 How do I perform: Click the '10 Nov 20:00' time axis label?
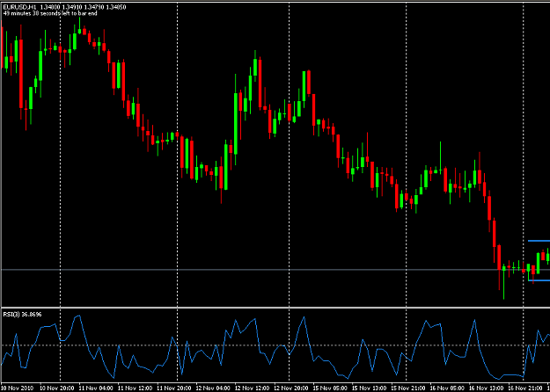point(57,388)
